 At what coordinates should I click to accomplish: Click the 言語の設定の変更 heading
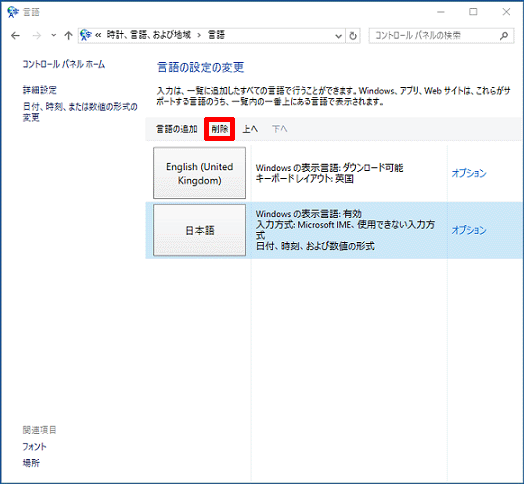point(201,68)
